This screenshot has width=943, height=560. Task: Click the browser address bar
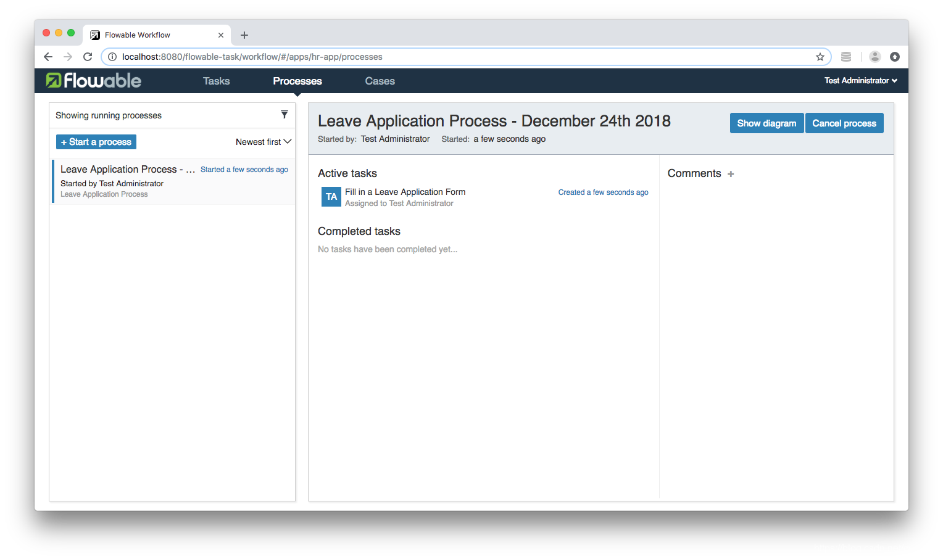pyautogui.click(x=466, y=57)
